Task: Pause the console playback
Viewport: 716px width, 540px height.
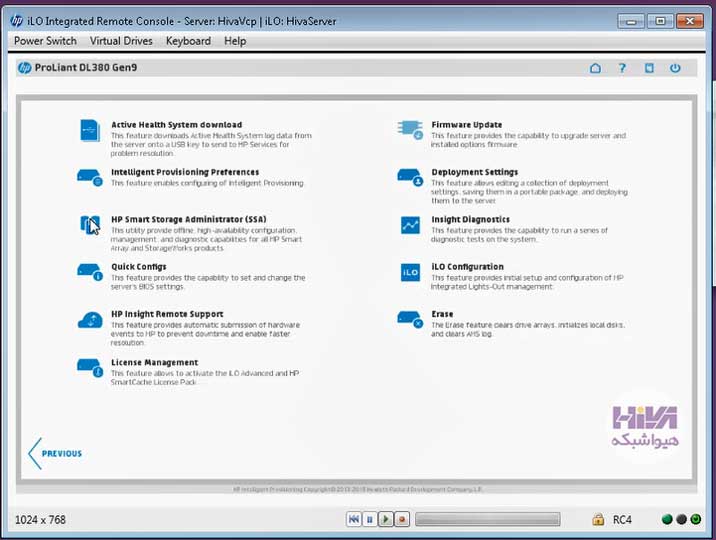Action: pyautogui.click(x=370, y=519)
